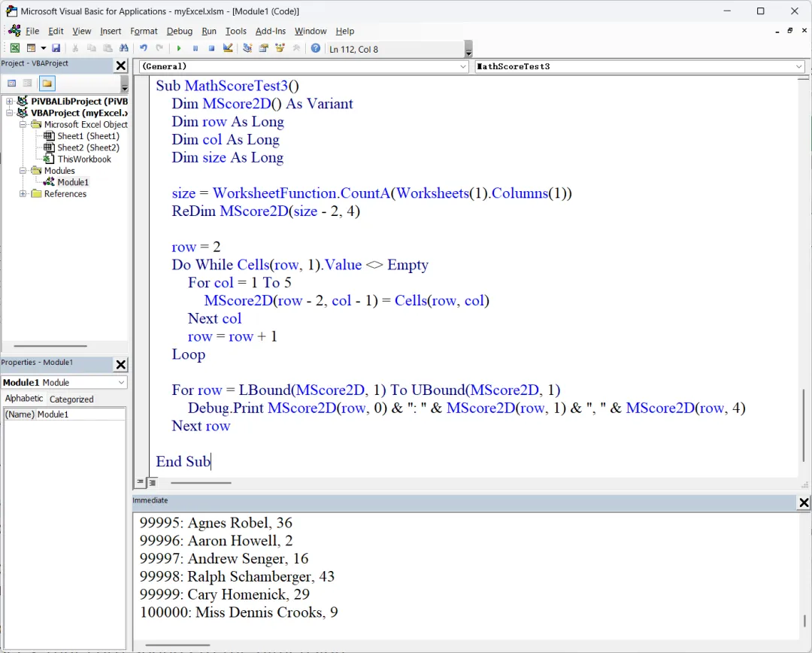Click the Redo arrow icon

pos(159,48)
